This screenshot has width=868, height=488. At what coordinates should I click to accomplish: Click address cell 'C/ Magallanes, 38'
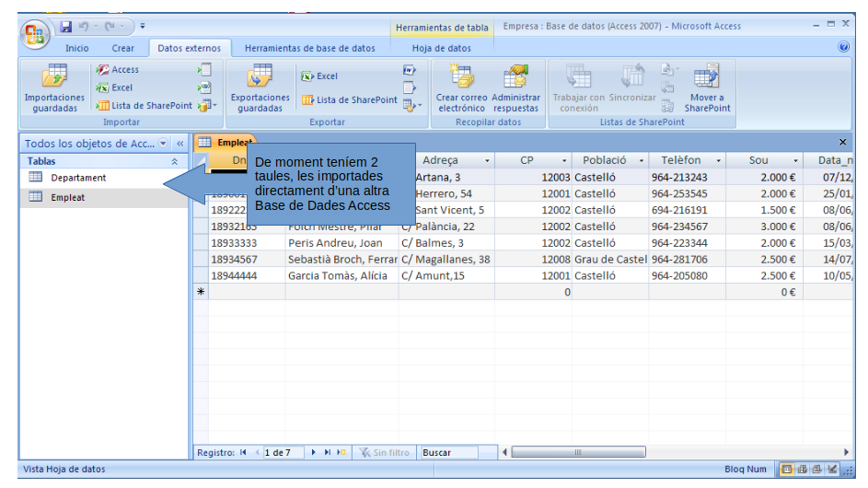click(x=446, y=260)
